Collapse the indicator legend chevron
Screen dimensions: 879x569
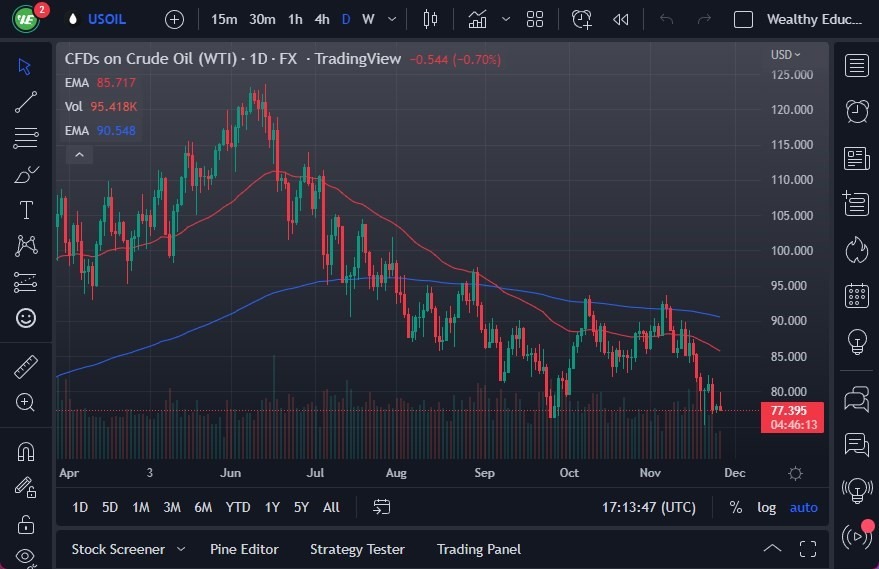[79, 154]
